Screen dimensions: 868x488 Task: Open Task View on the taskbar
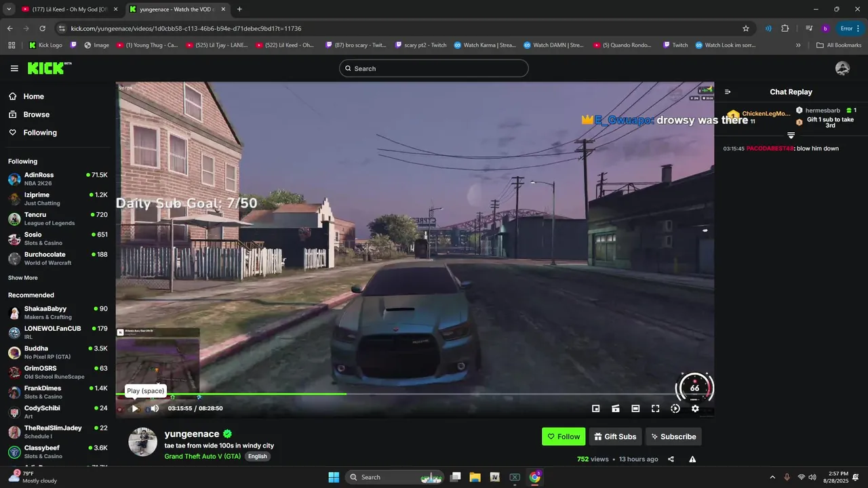(456, 477)
